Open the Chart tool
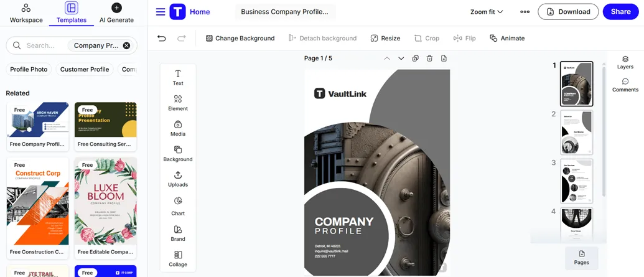Image resolution: width=644 pixels, height=277 pixels. click(178, 206)
